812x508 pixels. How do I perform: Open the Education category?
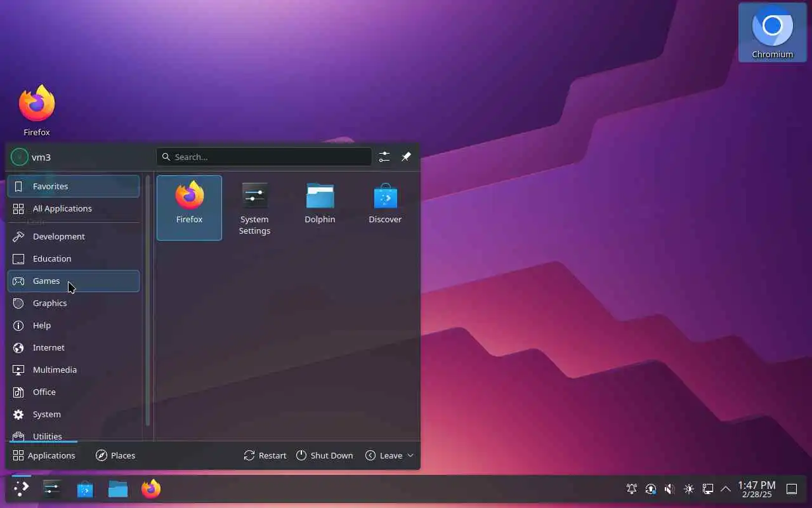74,258
